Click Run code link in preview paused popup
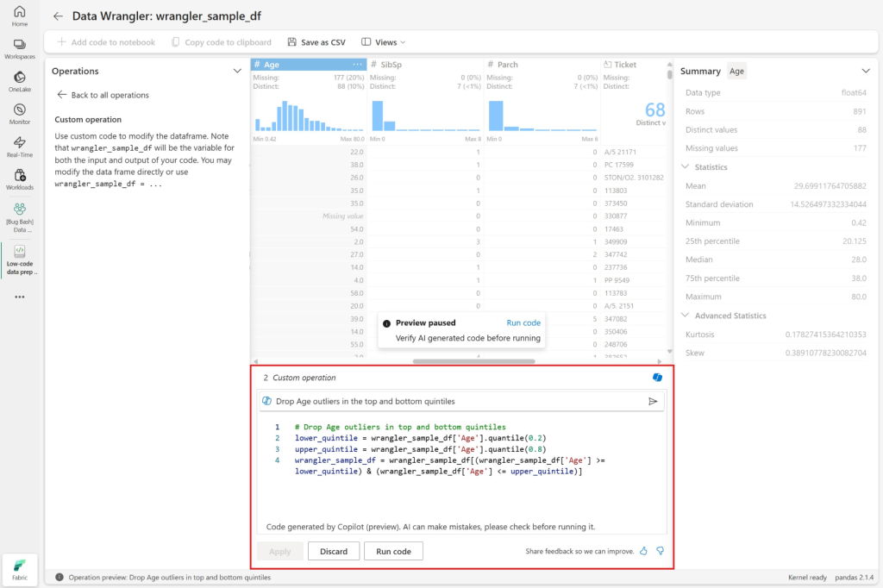Screen dimensions: 883x588 523,322
